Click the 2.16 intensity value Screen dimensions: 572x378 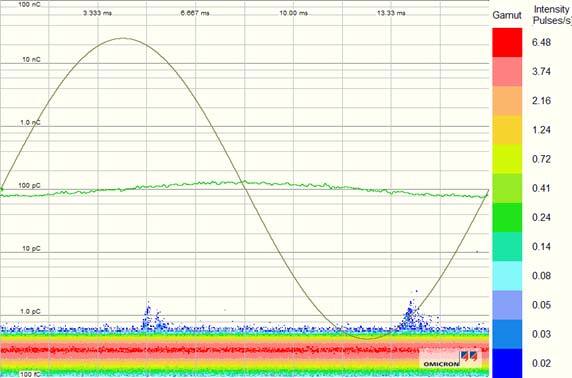(541, 101)
